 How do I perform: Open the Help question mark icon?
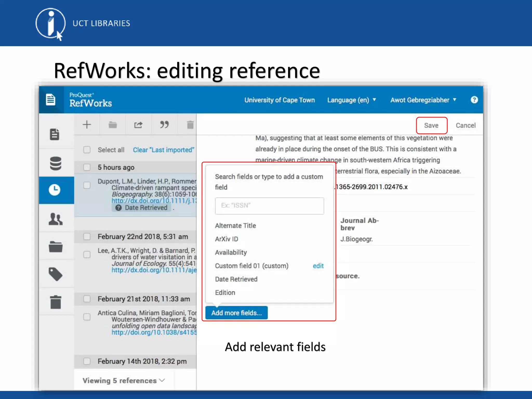click(x=474, y=100)
